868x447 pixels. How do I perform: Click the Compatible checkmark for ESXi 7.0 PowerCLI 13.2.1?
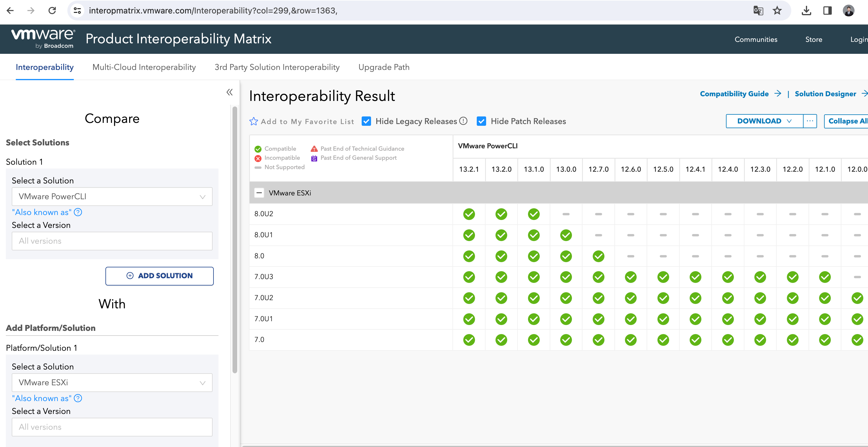coord(468,339)
